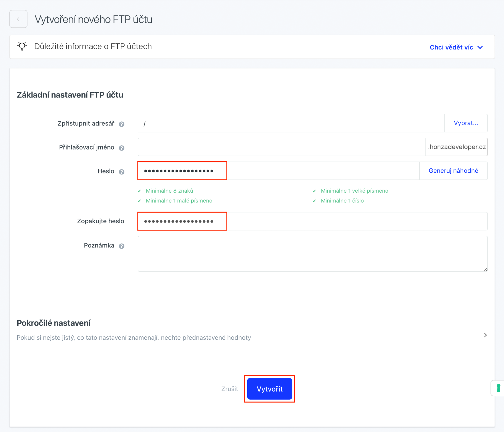This screenshot has height=432, width=504.
Task: Click the green keyhole widget icon
Action: pyautogui.click(x=498, y=388)
